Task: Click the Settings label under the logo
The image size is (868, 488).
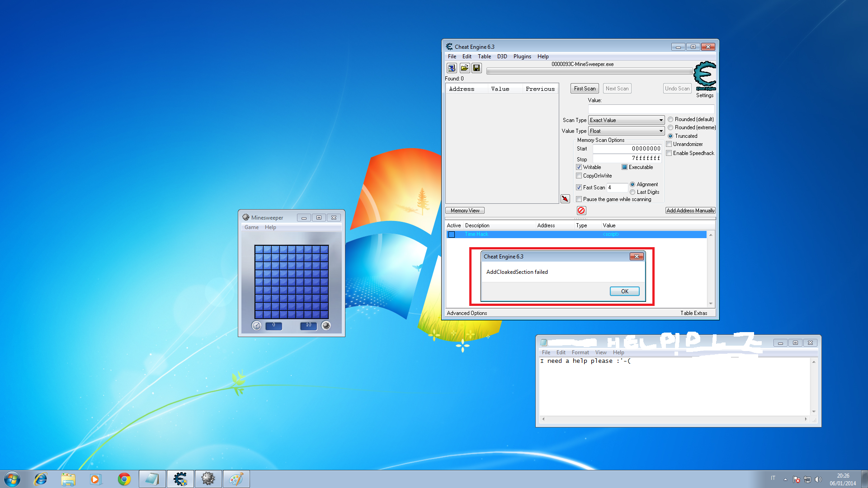Action: [705, 95]
